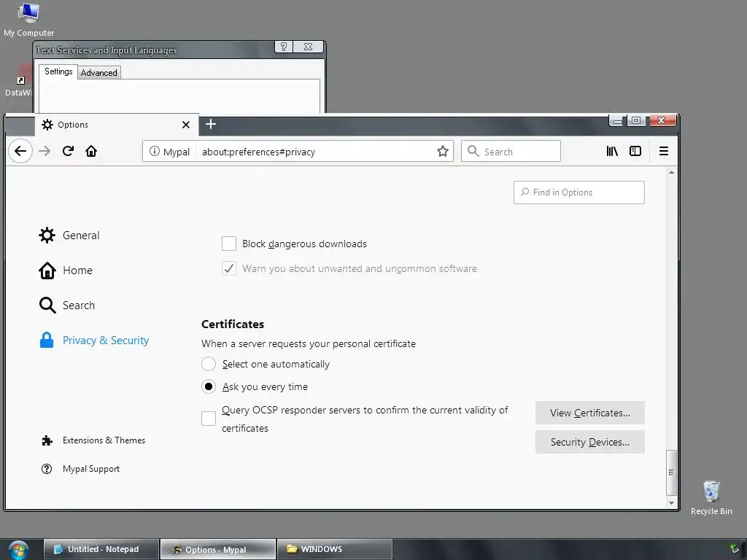
Task: Click View Certificates button
Action: coord(589,413)
